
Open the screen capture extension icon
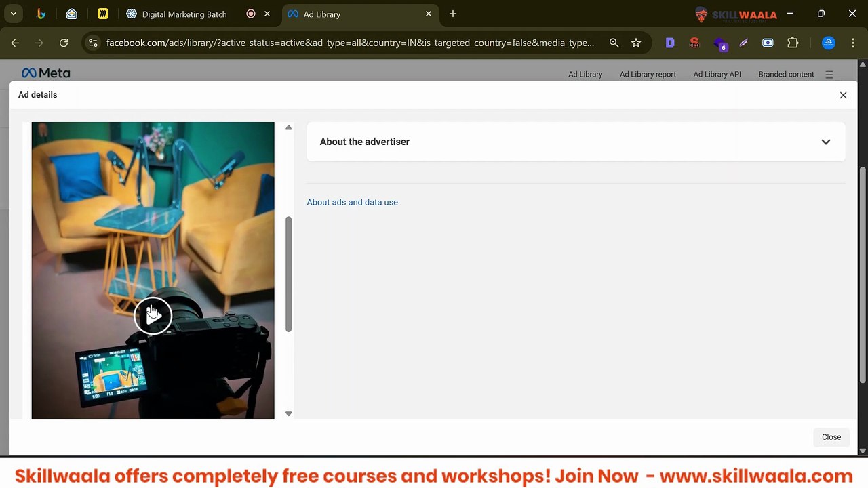[768, 43]
